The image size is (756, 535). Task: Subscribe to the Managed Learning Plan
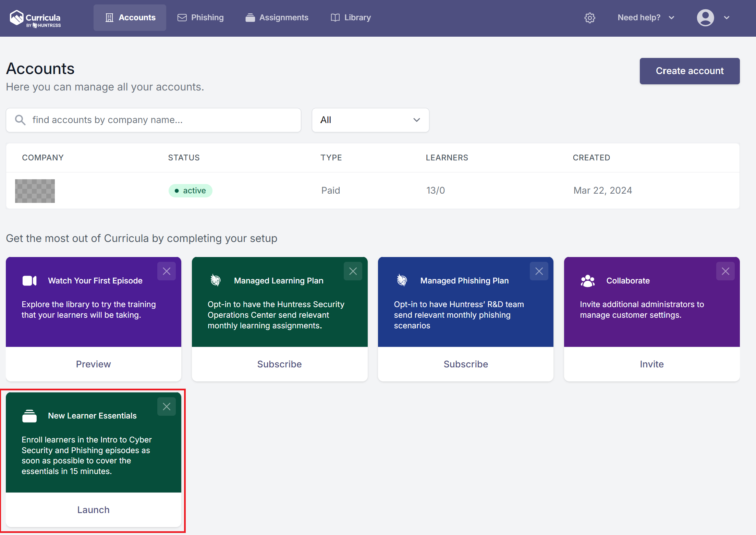coord(280,364)
